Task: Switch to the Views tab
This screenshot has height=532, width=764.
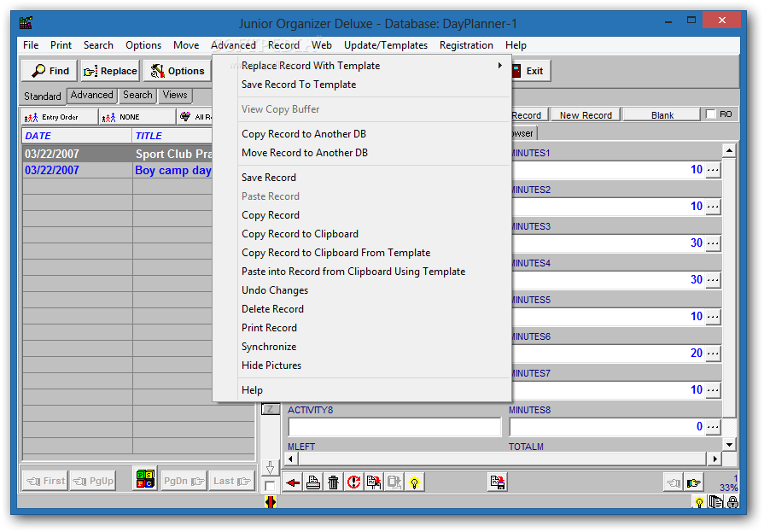Action: coord(175,95)
